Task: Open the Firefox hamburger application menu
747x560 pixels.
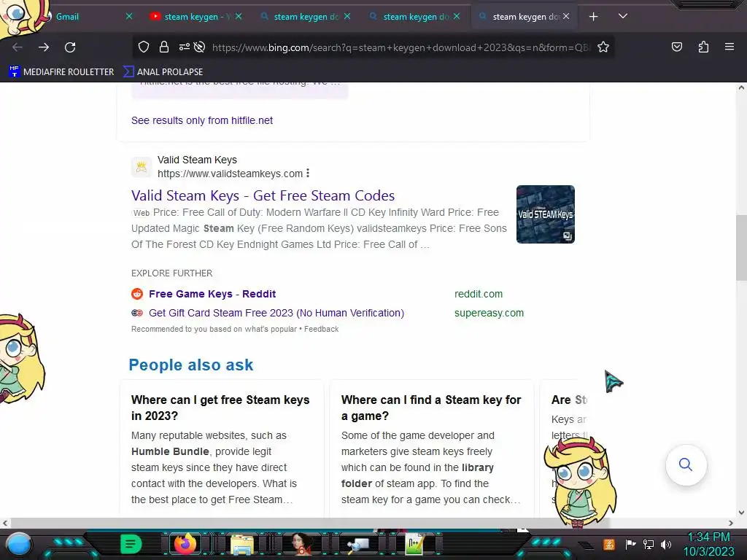Action: 729,47
